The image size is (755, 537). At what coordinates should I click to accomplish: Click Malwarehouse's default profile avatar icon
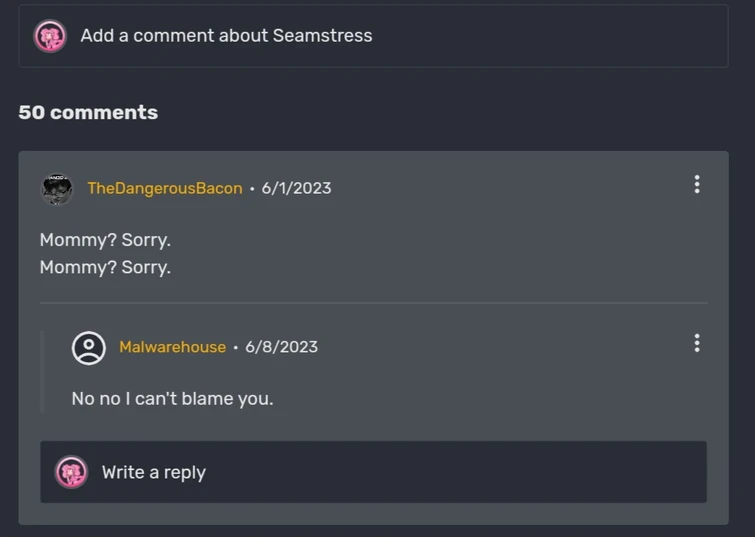click(x=89, y=347)
